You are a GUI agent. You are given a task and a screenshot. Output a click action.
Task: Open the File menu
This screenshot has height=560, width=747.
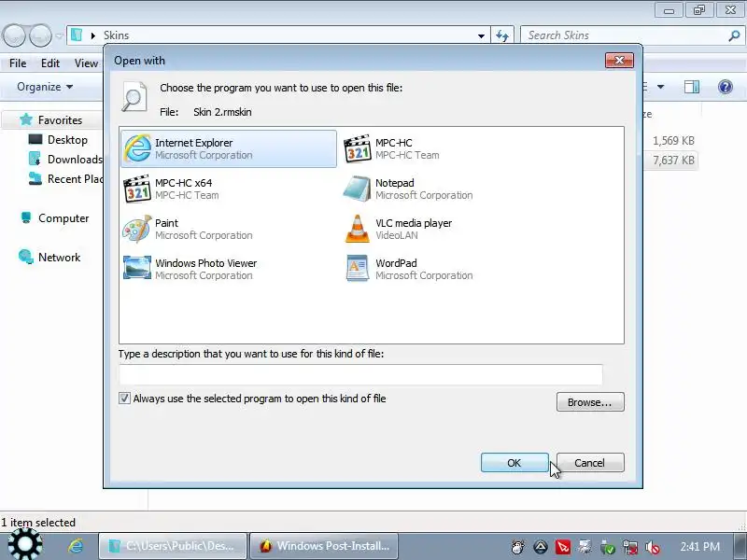[x=18, y=63]
